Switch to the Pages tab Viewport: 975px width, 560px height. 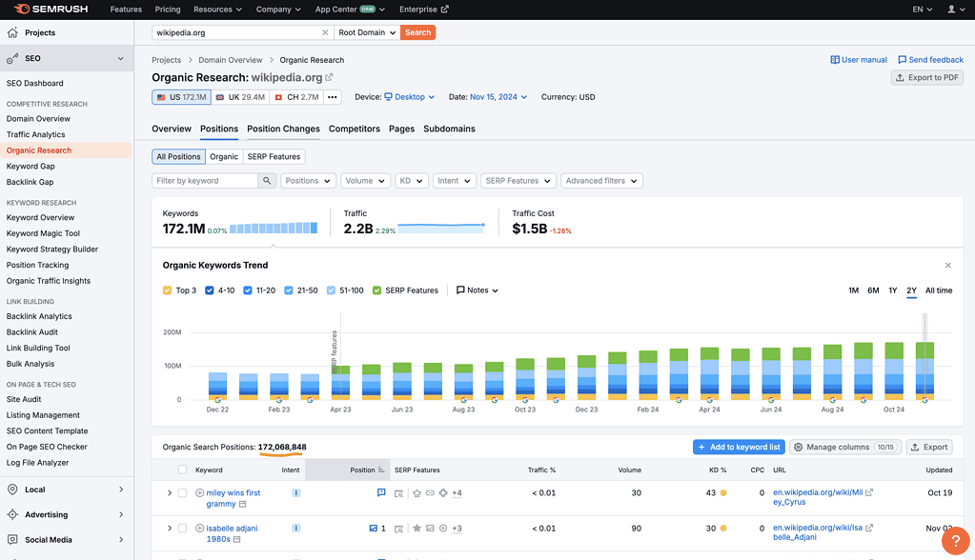click(401, 129)
